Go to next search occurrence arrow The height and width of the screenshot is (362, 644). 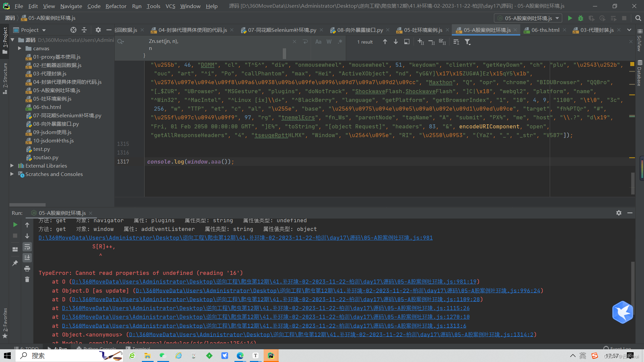396,42
